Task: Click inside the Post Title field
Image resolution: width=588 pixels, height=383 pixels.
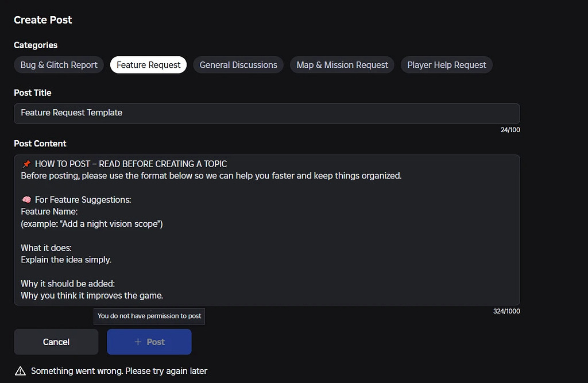Action: pos(267,113)
